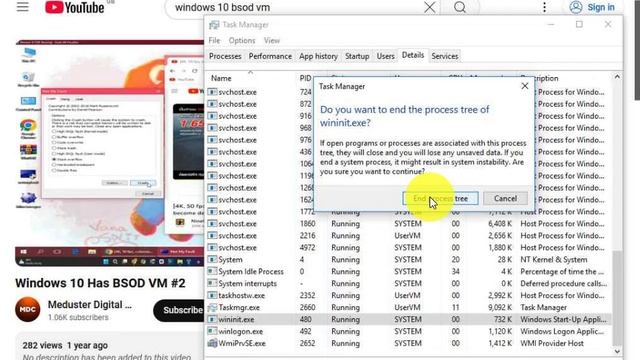Click the 732 K memory value for wininit.exe
This screenshot has height=360, width=640.
(502, 319)
